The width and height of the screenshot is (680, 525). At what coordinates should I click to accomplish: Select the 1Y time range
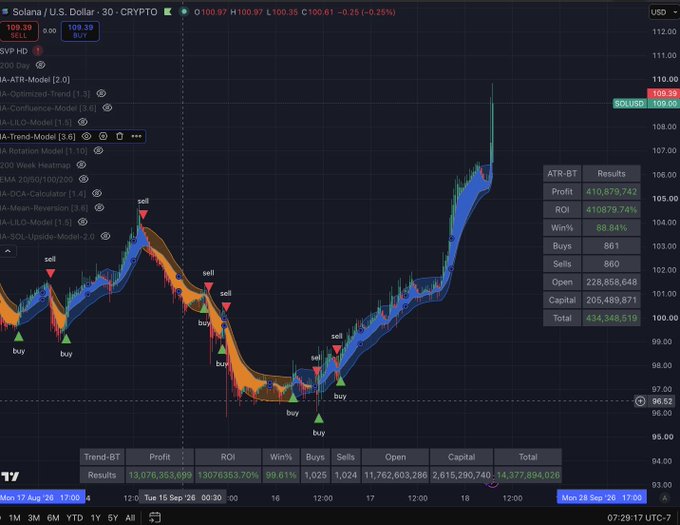[x=95, y=518]
